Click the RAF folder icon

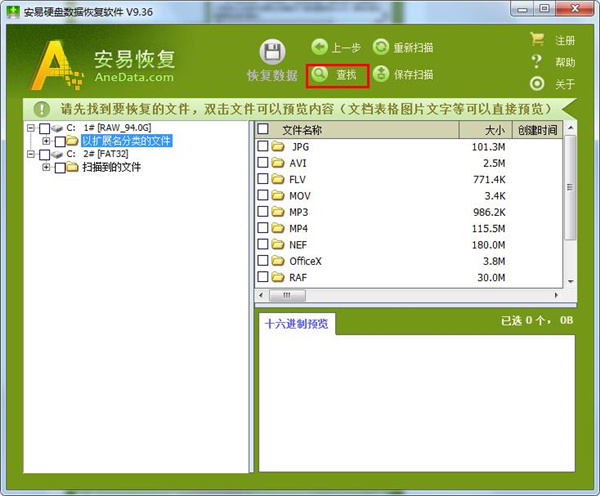click(x=278, y=277)
